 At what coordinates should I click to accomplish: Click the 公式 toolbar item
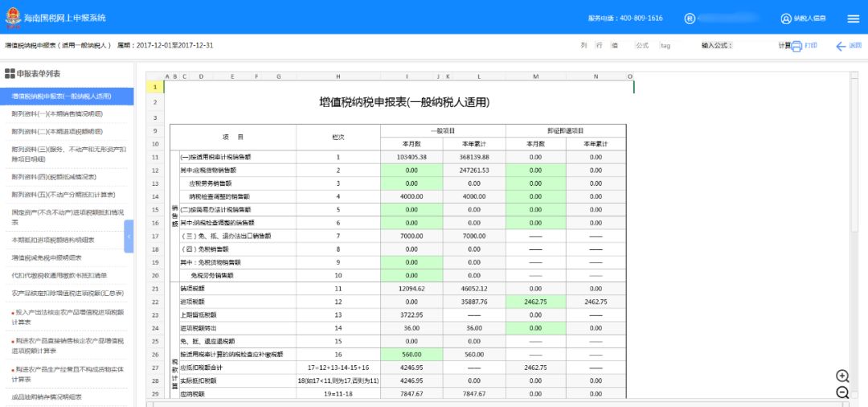[x=642, y=46]
